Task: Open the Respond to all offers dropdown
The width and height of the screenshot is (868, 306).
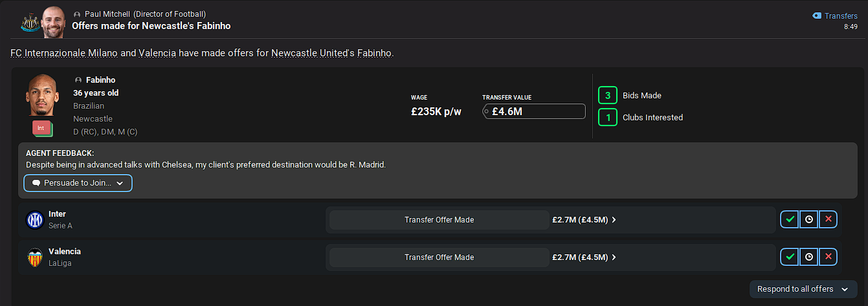Action: point(803,289)
